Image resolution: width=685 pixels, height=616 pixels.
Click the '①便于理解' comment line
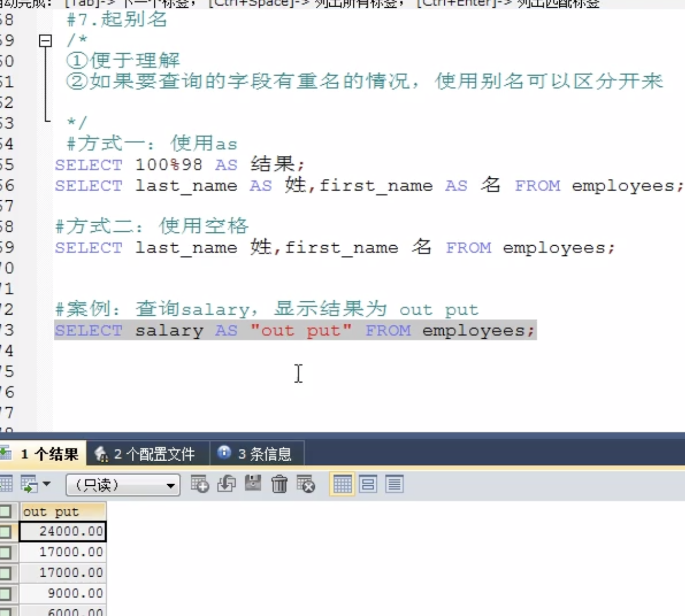coord(123,60)
